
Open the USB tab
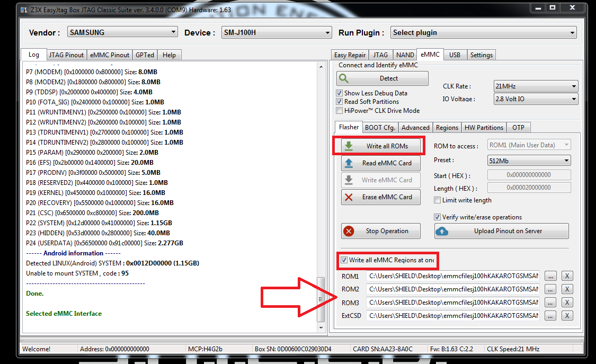point(455,55)
